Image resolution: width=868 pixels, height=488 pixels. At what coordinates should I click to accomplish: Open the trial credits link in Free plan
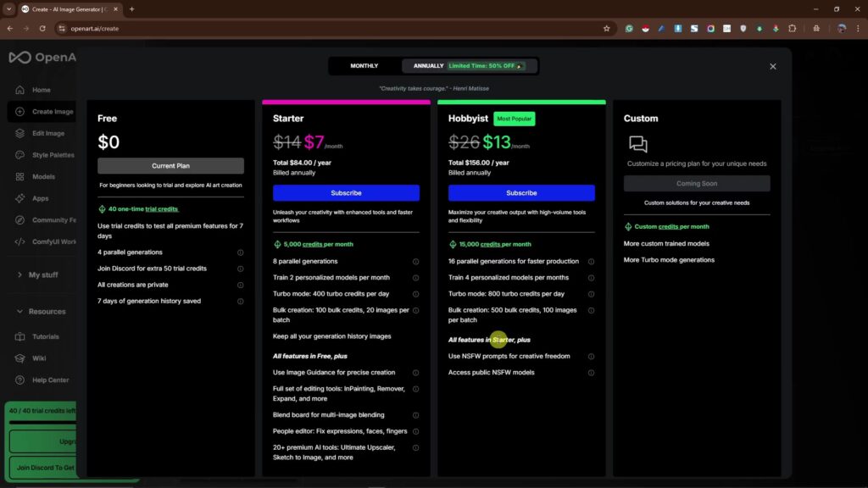pyautogui.click(x=161, y=209)
